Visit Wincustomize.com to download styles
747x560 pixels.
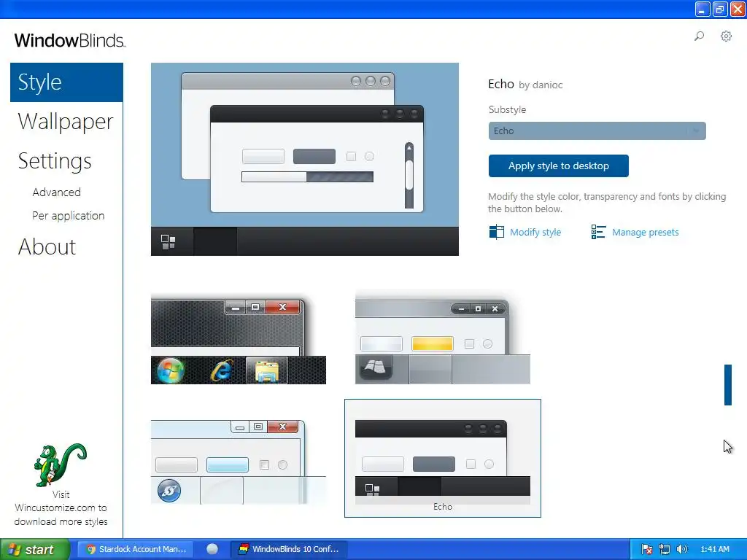(61, 508)
